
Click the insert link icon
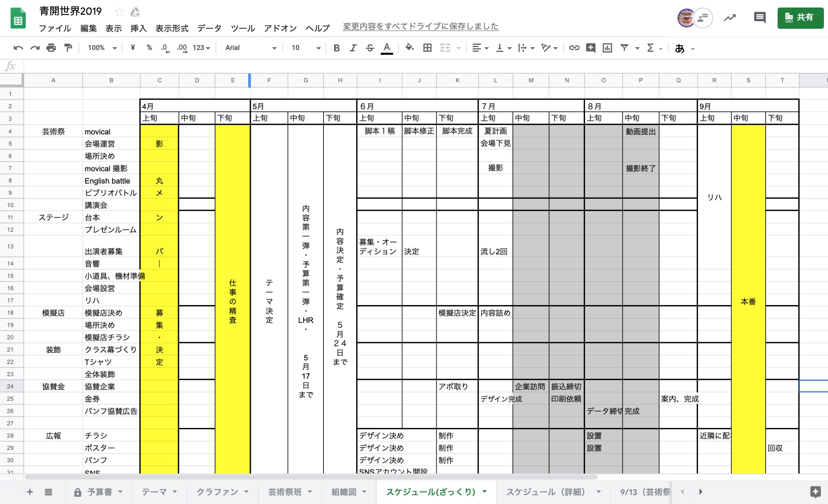tap(574, 48)
